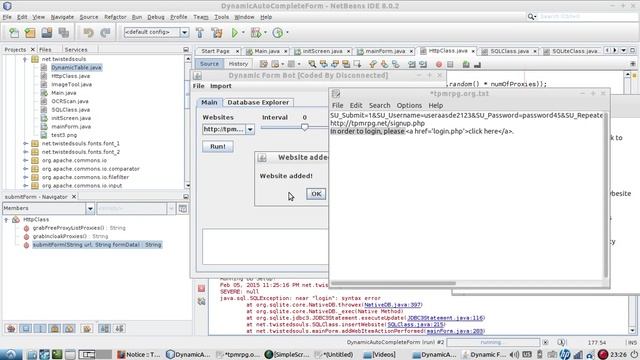This screenshot has height=360, width=640.
Task: Open the NativeDB.java:397 stack trace link
Action: (x=392, y=305)
